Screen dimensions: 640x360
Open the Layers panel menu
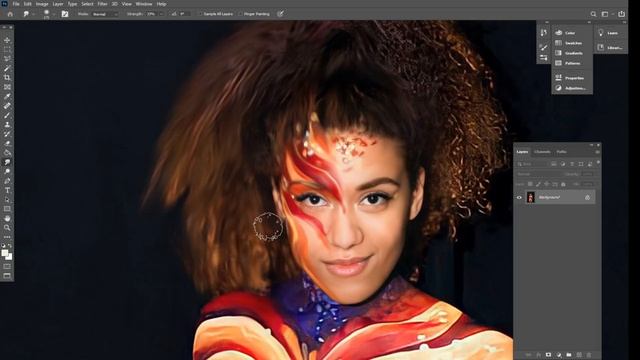tap(597, 152)
